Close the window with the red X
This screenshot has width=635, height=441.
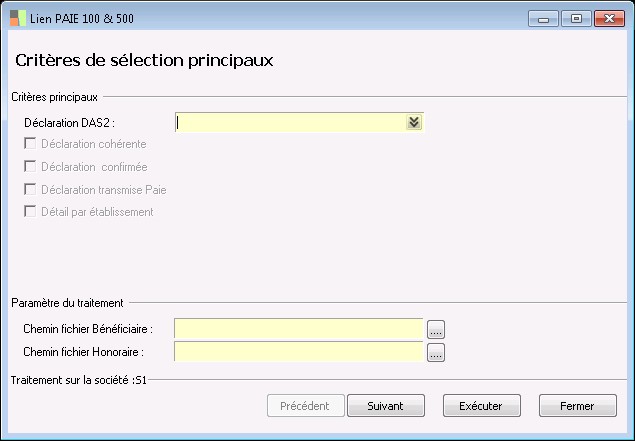point(607,18)
